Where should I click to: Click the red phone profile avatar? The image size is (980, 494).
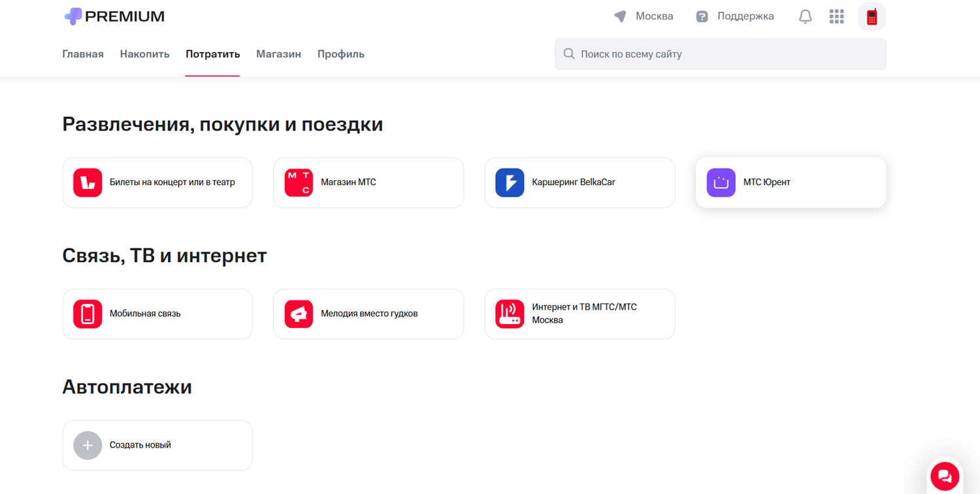point(872,17)
